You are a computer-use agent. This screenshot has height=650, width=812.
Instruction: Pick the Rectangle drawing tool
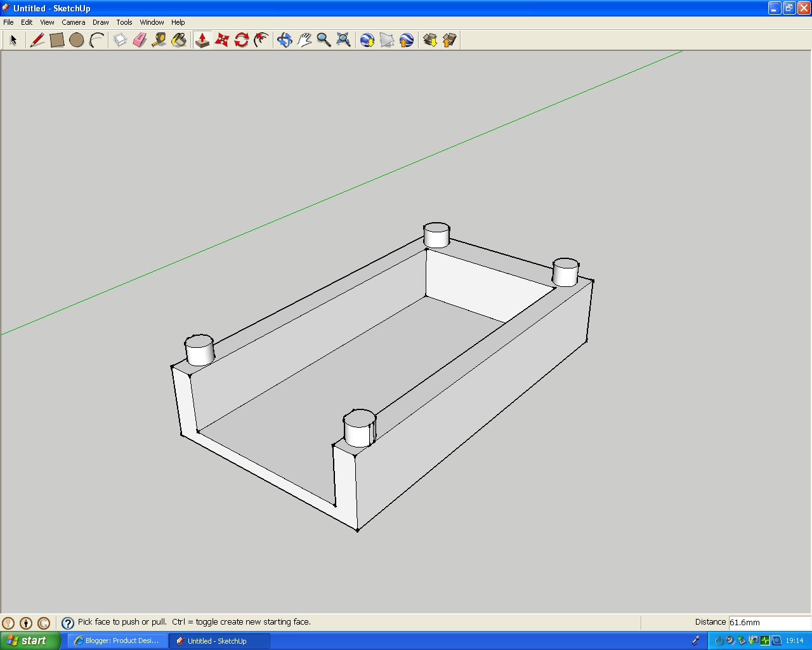pos(57,40)
